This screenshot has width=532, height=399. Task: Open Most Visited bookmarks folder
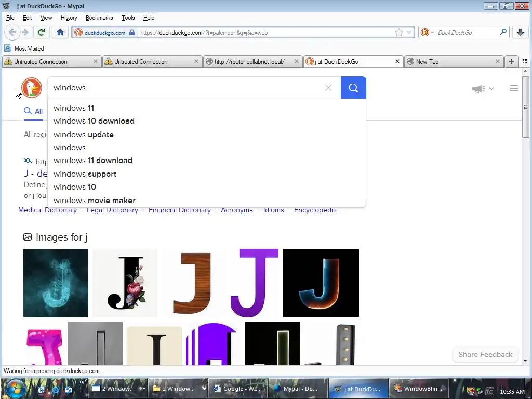tap(24, 48)
